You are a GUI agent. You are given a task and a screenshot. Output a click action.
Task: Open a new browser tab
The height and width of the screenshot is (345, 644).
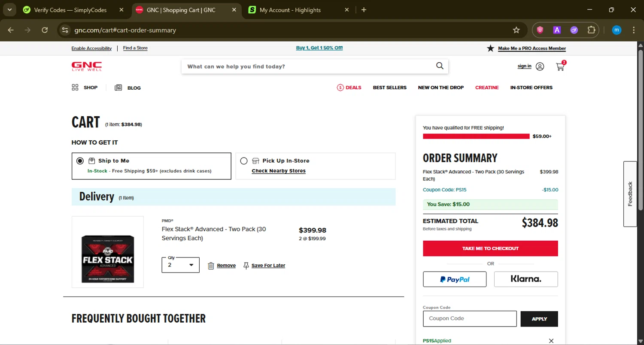point(364,10)
